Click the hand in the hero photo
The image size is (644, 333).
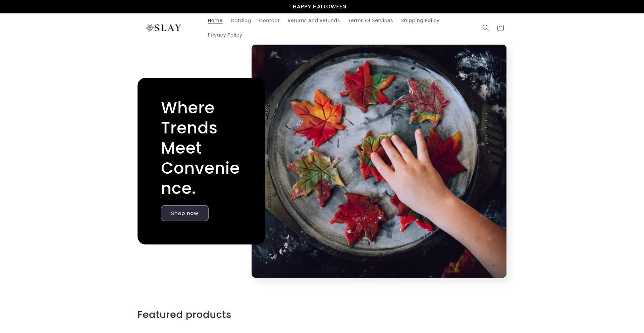click(413, 168)
